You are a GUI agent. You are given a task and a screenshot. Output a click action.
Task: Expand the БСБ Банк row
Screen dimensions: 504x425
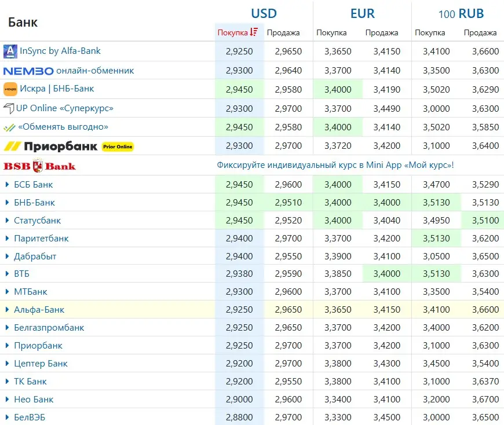7,184
